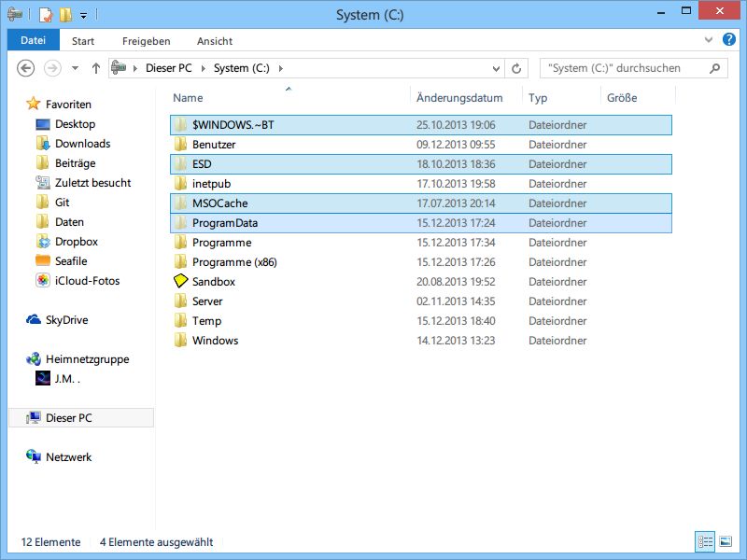The image size is (747, 560).
Task: Select the Benutzer folder icon
Action: click(180, 145)
